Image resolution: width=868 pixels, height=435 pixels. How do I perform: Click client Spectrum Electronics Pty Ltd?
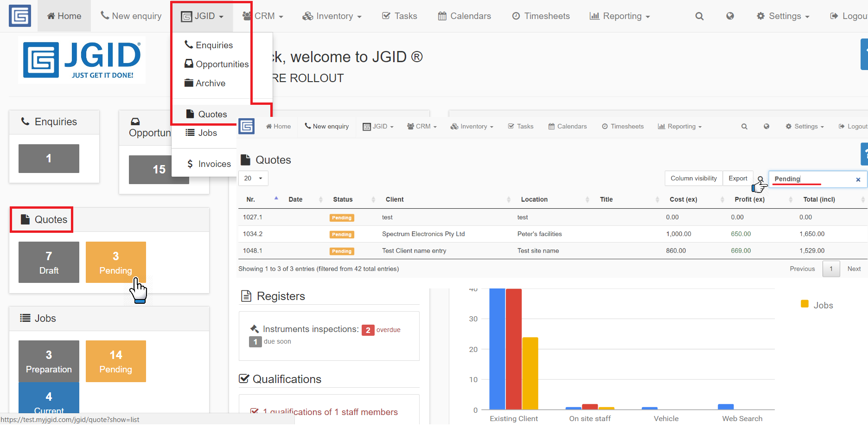click(x=423, y=234)
